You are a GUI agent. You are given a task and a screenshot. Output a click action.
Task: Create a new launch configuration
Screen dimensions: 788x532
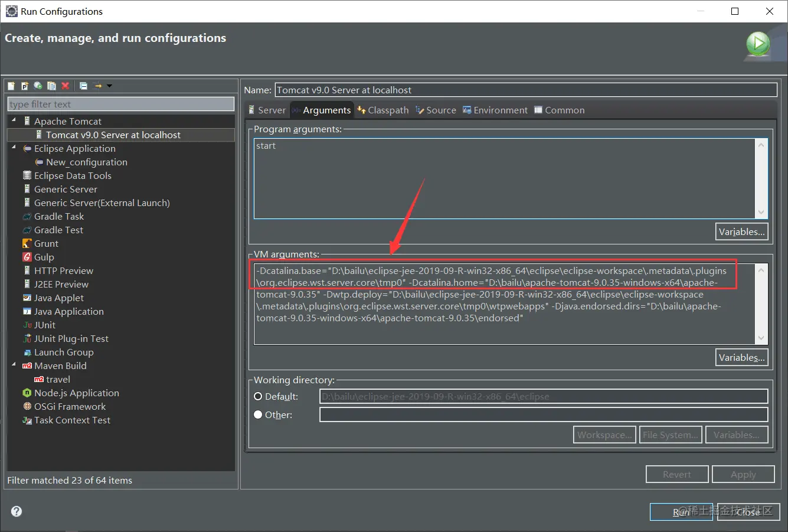tap(11, 86)
